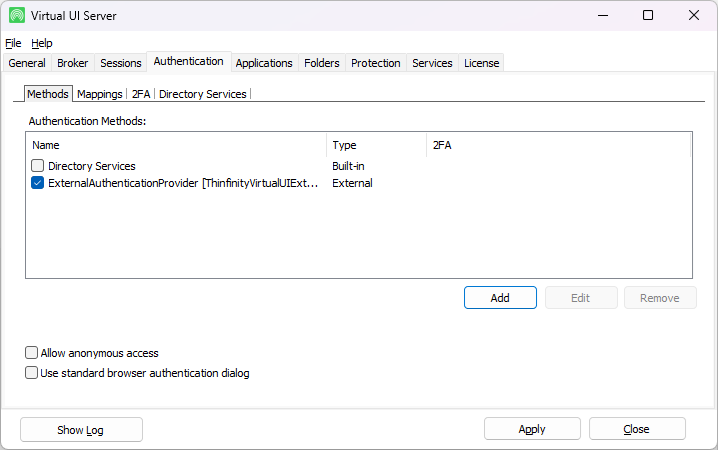Toggle Use standard browser authentication dialog
The width and height of the screenshot is (718, 450).
(x=32, y=373)
